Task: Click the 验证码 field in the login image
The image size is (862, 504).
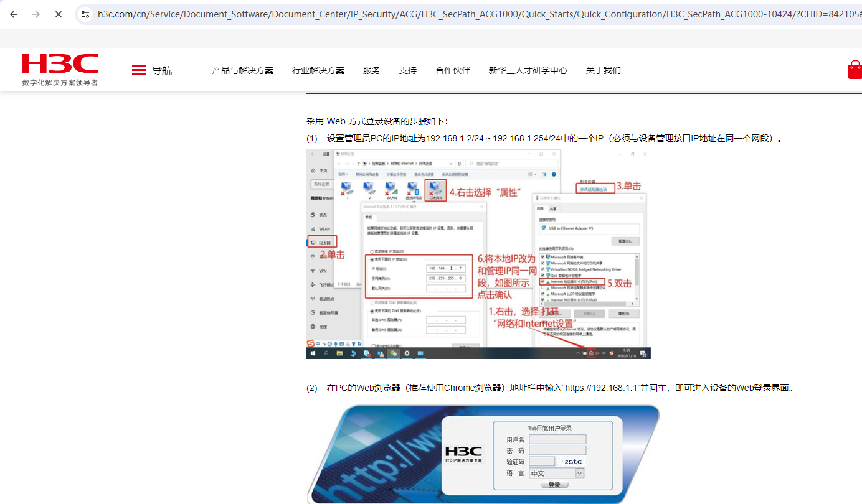Action: pos(542,462)
